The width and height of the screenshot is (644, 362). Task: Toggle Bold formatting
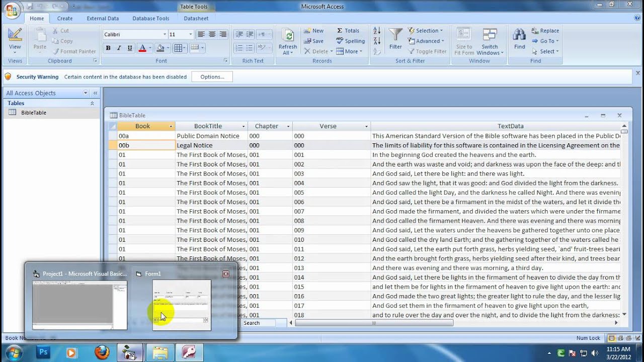point(108,48)
